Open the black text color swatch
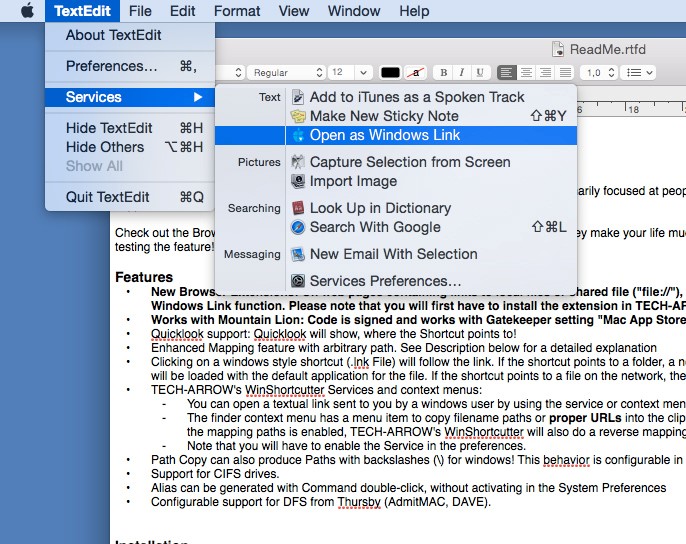Screen dimensions: 686x544 tap(390, 73)
